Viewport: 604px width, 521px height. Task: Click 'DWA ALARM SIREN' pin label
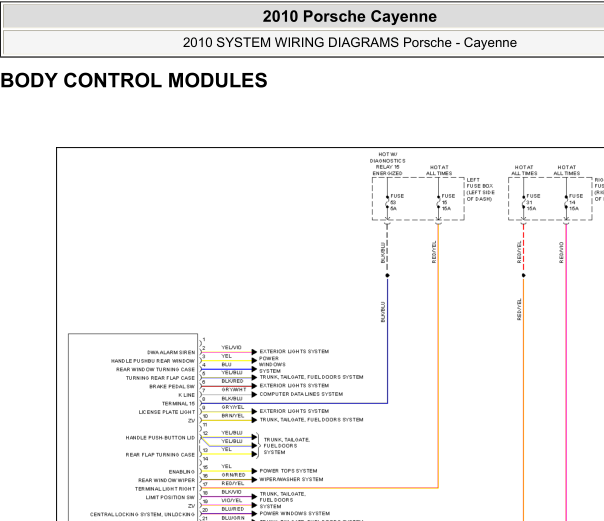click(171, 352)
